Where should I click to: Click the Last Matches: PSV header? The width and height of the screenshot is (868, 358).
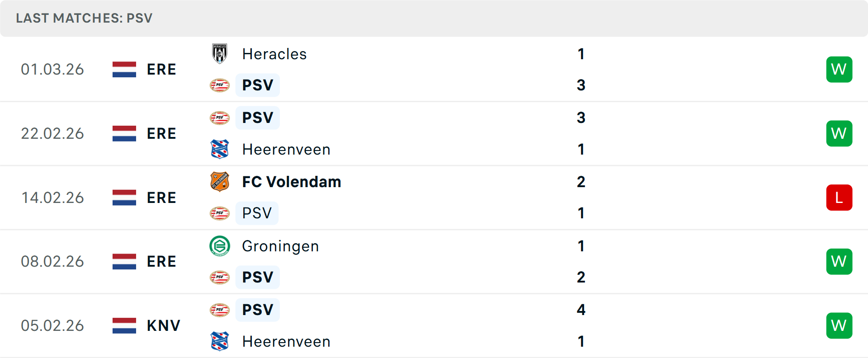coord(84,18)
